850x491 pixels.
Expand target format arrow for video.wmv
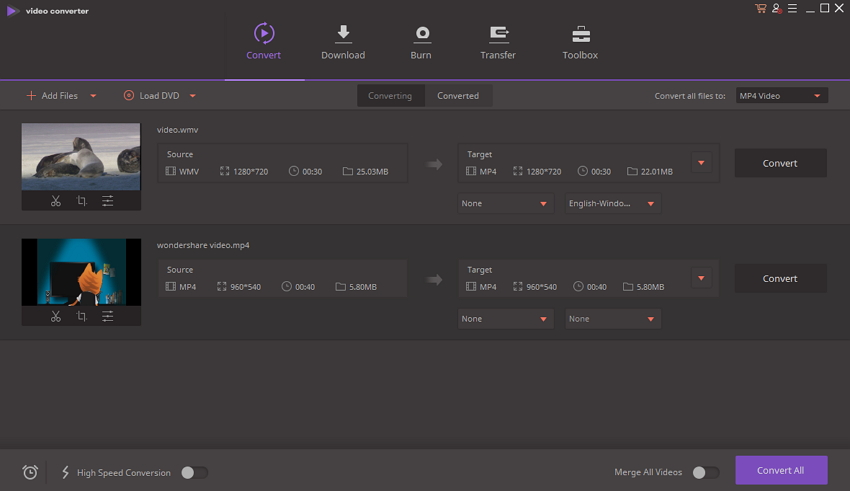click(701, 163)
